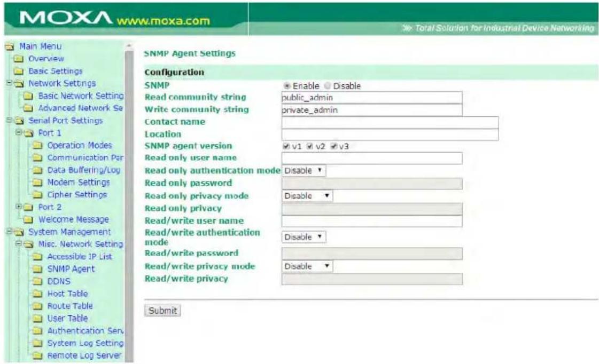Click the Location input field
The height and width of the screenshot is (364, 599).
pos(390,134)
